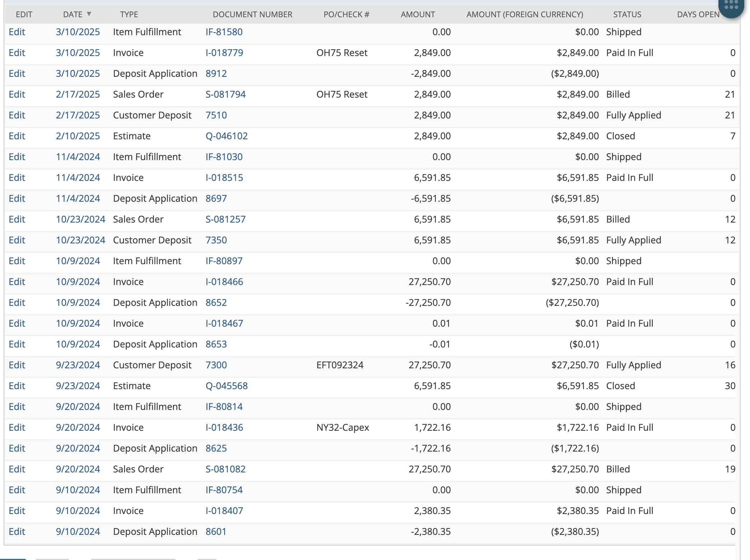The width and height of the screenshot is (750, 560).
Task: Open item fulfillment IF-81030
Action: 224,157
